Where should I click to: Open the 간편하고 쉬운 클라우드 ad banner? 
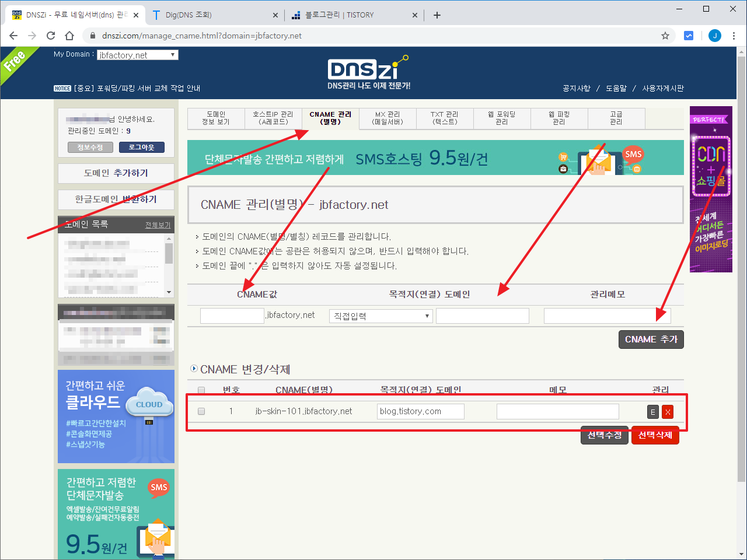(x=116, y=416)
